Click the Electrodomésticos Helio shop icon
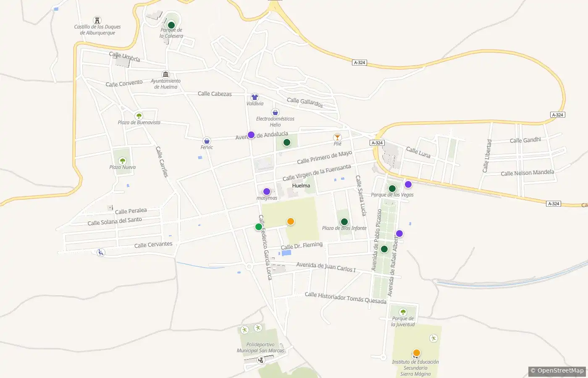The width and height of the screenshot is (588, 378). tap(275, 112)
